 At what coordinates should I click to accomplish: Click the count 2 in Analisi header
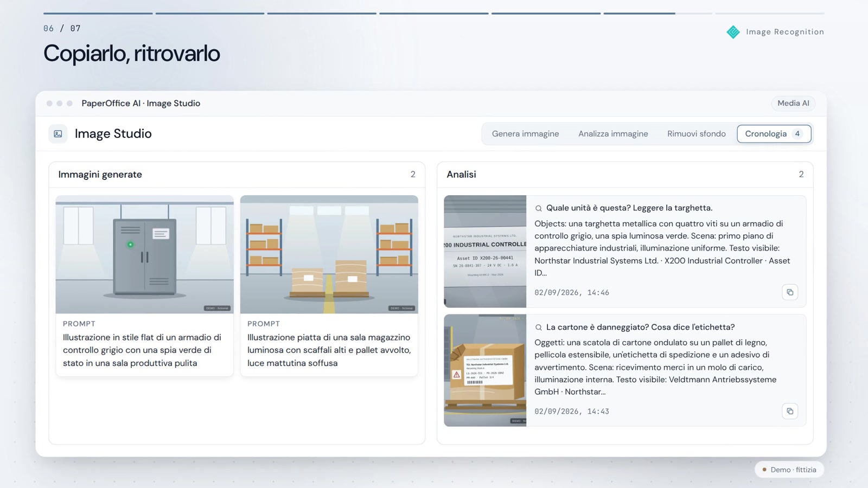[x=801, y=175]
